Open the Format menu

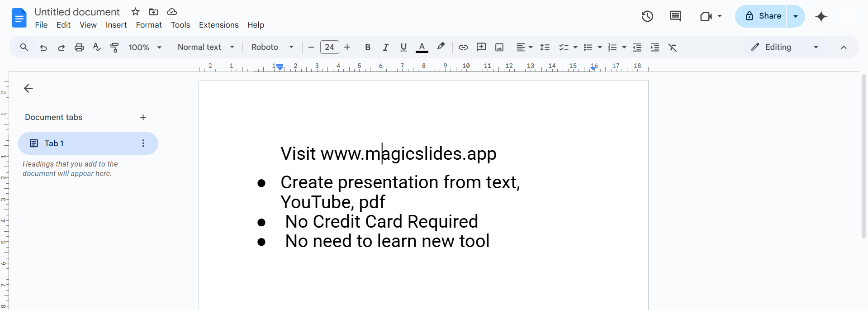[x=149, y=25]
